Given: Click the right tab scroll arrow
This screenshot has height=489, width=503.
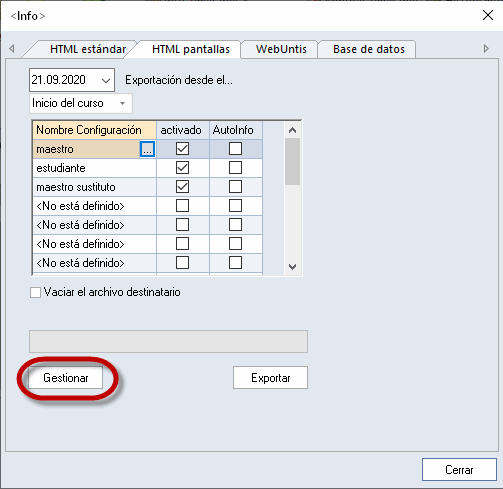Looking at the screenshot, I should pos(486,49).
